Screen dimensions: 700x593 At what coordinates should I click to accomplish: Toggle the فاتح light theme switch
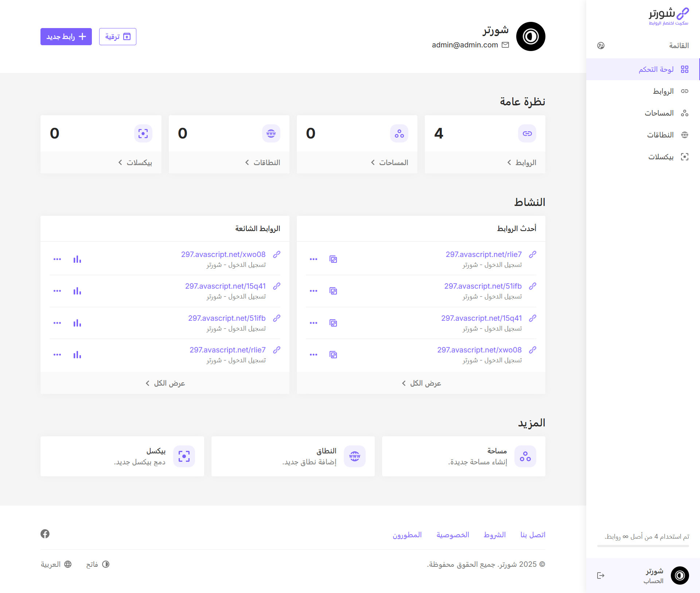click(x=98, y=564)
